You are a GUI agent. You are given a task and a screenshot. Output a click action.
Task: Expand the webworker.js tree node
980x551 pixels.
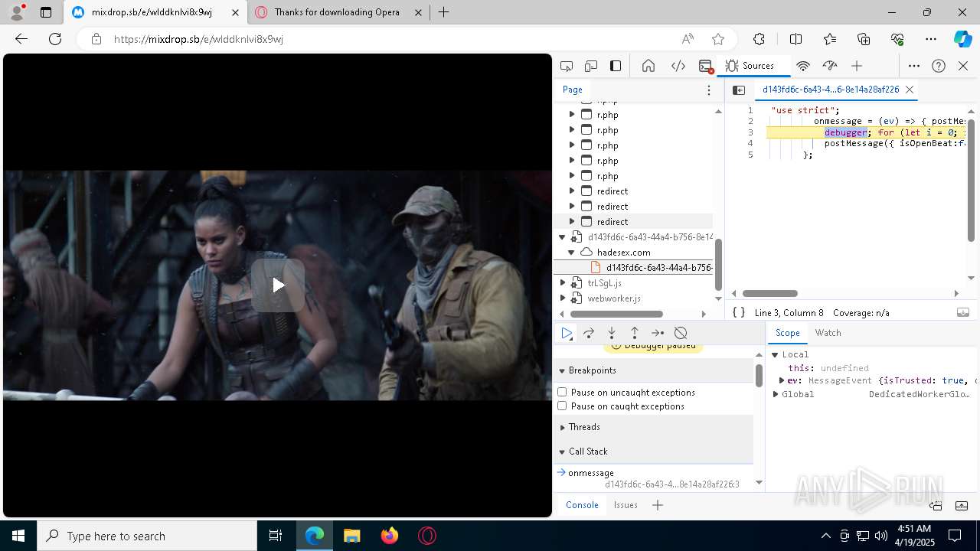click(x=563, y=298)
